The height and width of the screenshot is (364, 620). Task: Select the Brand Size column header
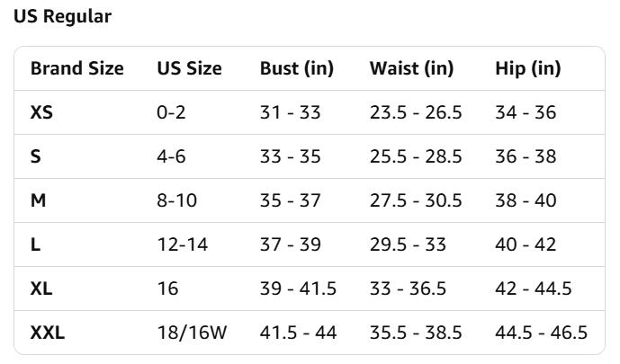76,68
